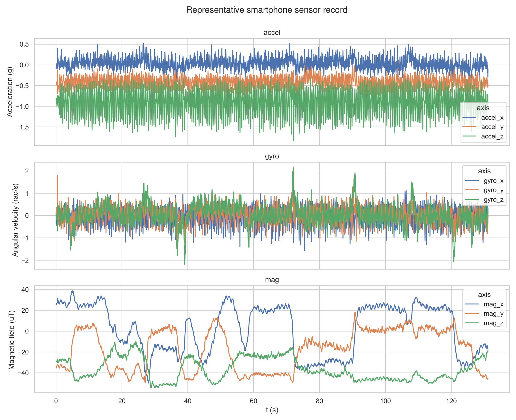Image resolution: width=516 pixels, height=420 pixels.
Task: Click the gyro_y spike at recording start
Action: pos(57,176)
